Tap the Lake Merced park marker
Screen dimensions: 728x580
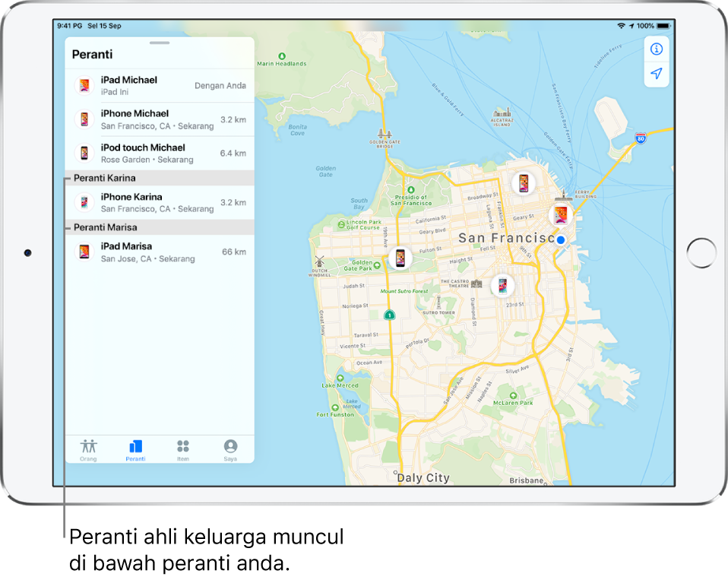point(340,378)
